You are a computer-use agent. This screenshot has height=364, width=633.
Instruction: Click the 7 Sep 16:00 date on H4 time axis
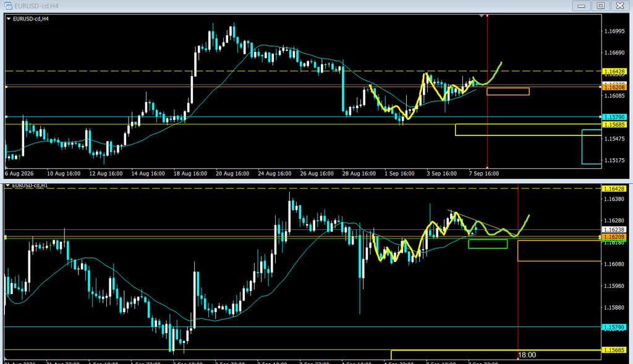click(x=483, y=174)
